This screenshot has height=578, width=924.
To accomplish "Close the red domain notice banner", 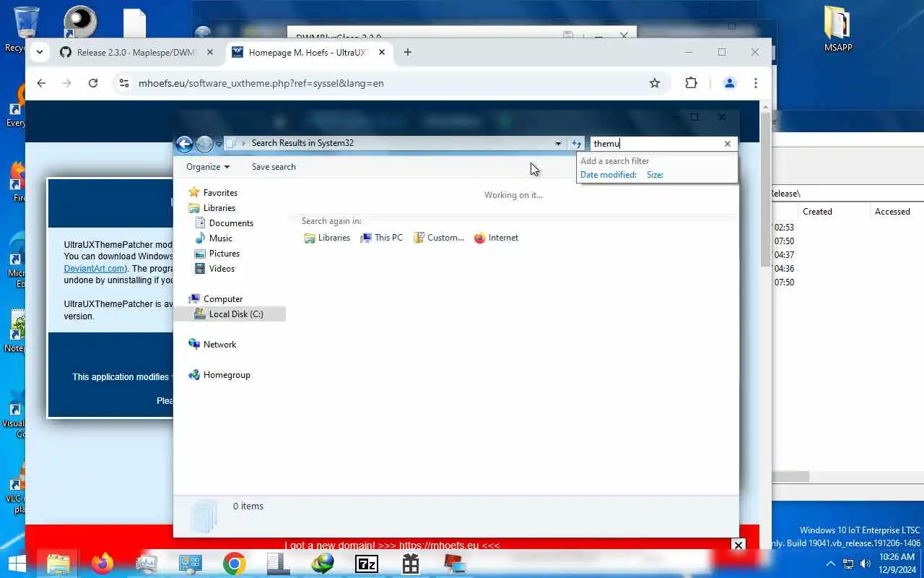I will pyautogui.click(x=738, y=545).
